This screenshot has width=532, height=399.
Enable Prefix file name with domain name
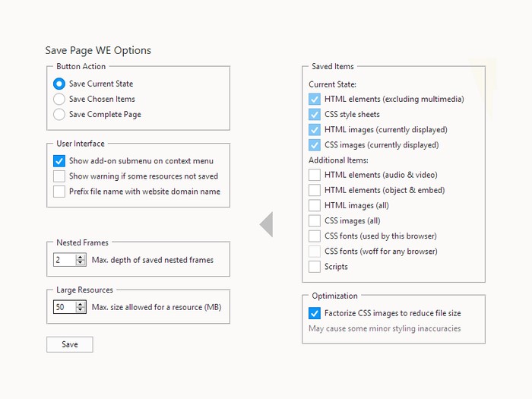(x=59, y=192)
